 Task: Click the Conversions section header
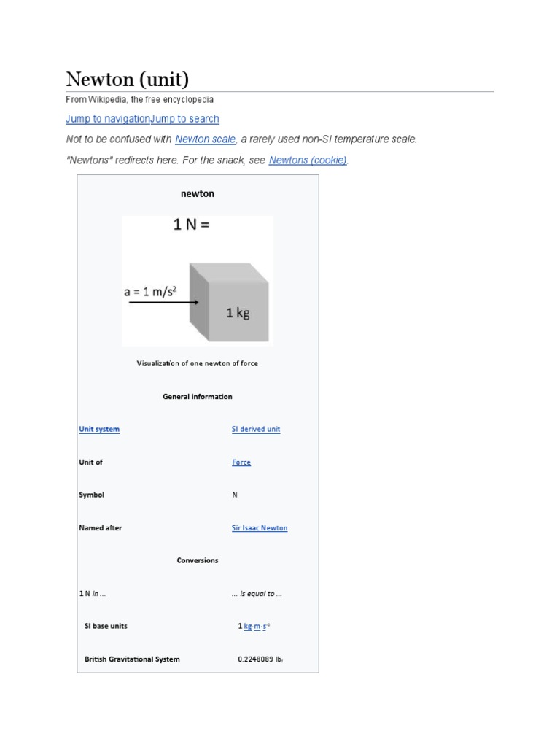tap(198, 560)
